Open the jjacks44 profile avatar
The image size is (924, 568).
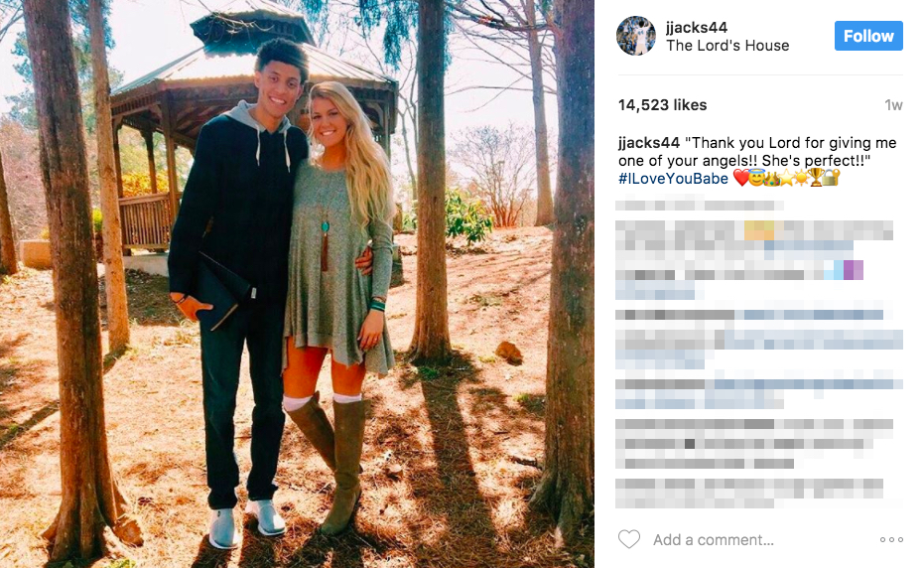coord(636,36)
